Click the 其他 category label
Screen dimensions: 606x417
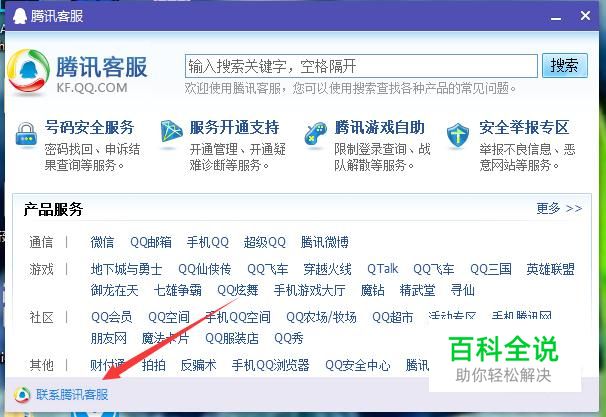tap(41, 365)
